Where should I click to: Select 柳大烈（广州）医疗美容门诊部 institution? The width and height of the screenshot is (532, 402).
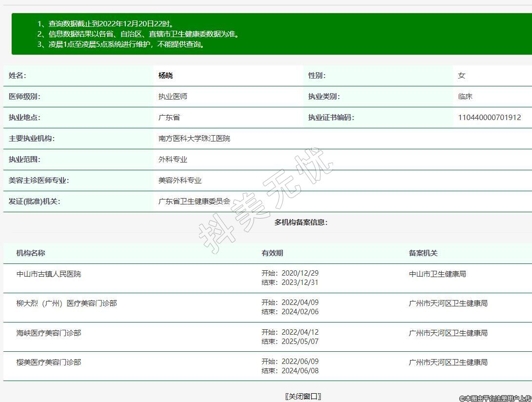66,303
